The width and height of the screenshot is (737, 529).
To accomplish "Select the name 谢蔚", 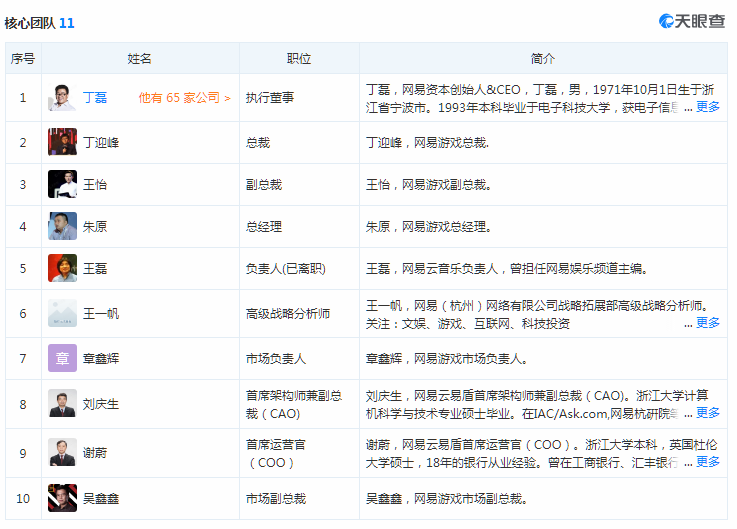I will click(95, 453).
